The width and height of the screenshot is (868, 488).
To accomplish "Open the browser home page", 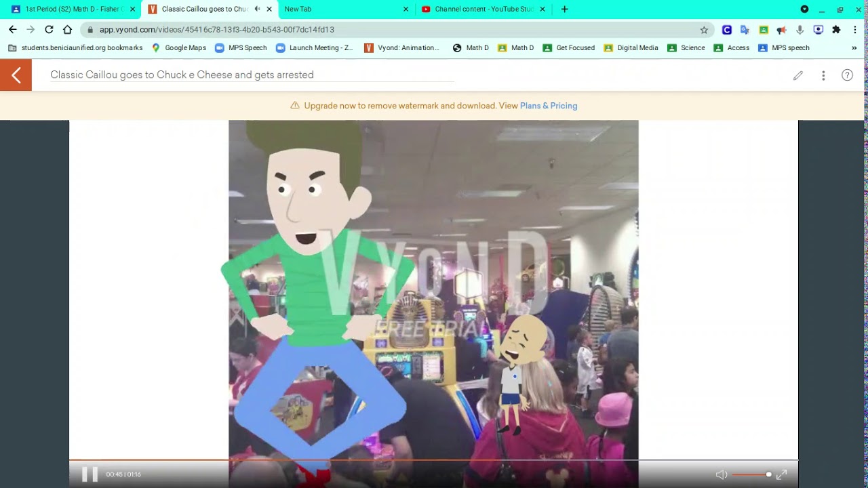I will [67, 30].
